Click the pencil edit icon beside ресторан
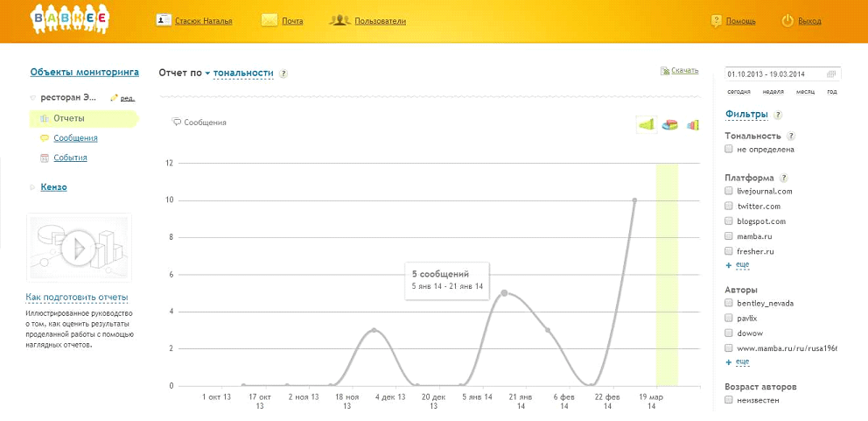Viewport: 868px width, 421px height. [x=114, y=98]
